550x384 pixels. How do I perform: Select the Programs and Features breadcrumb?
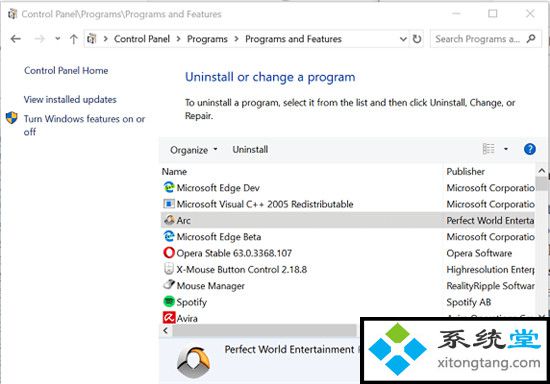(293, 39)
